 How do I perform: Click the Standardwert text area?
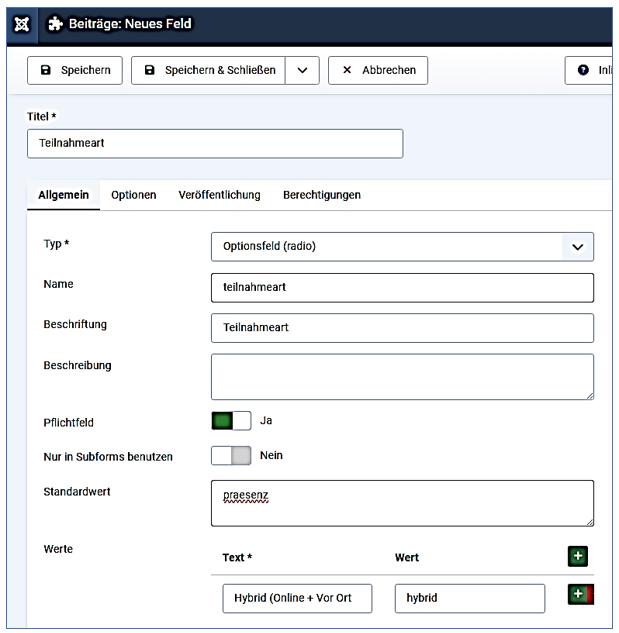pyautogui.click(x=402, y=503)
